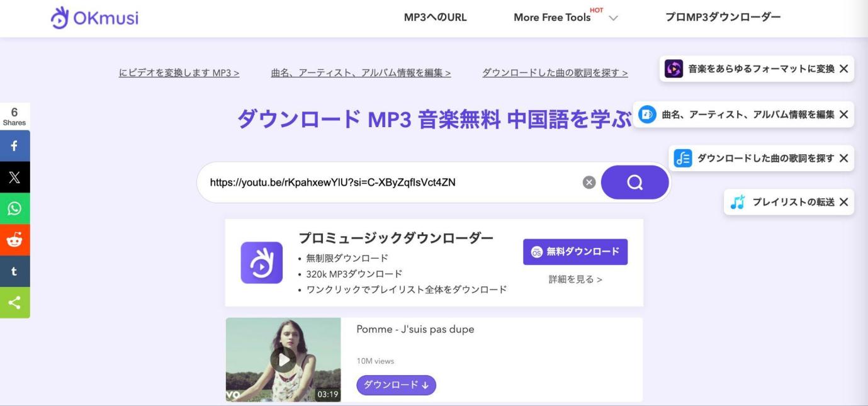The image size is (868, 406).
Task: Click the ダウンロード button under Pomme song
Action: [x=397, y=385]
